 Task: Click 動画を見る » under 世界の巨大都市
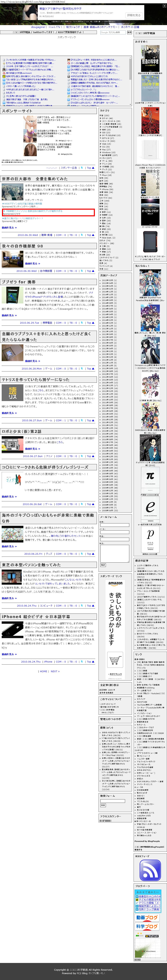pos(10,228)
